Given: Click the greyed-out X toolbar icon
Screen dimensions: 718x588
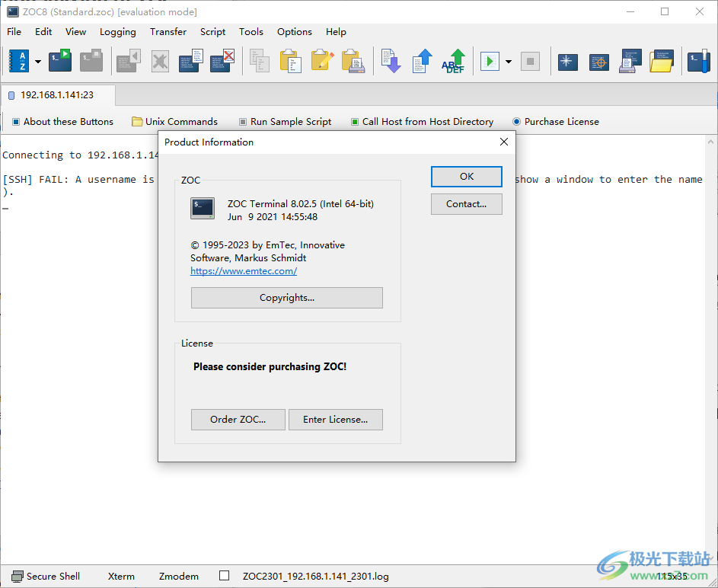Looking at the screenshot, I should click(x=160, y=61).
